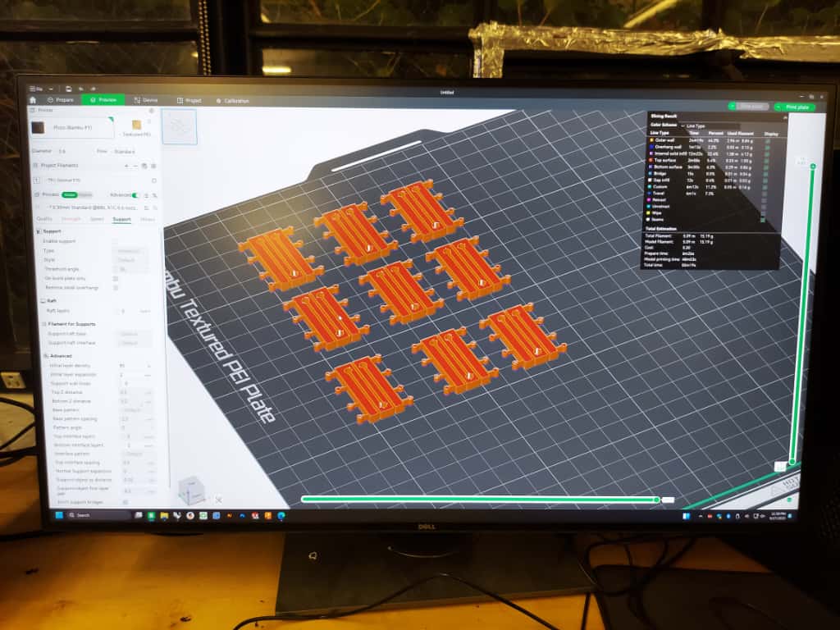Viewport: 840px width, 630px height.
Task: Add a filament with the plus icon
Action: click(x=126, y=166)
